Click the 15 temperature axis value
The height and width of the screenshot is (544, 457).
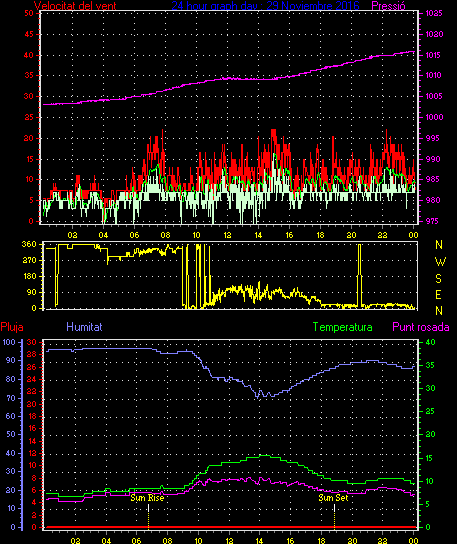point(430,458)
